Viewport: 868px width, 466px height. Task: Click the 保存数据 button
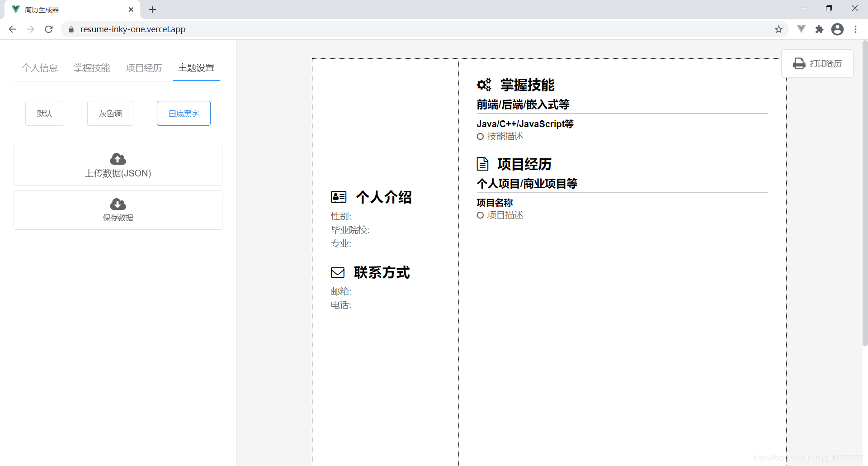point(118,210)
